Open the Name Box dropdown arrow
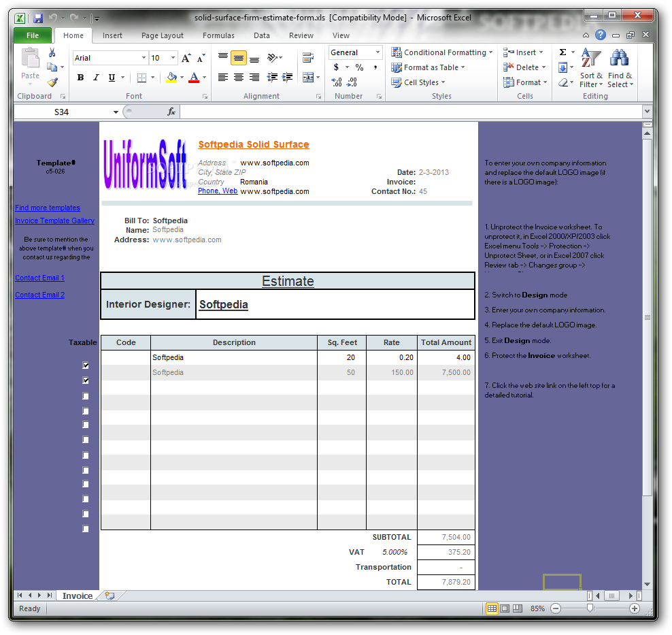This screenshot has width=672, height=635. (116, 112)
